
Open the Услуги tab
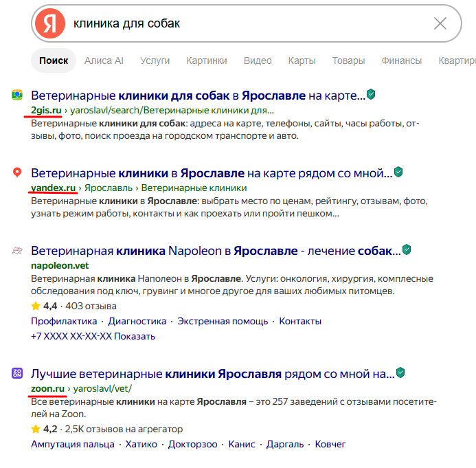pyautogui.click(x=155, y=60)
